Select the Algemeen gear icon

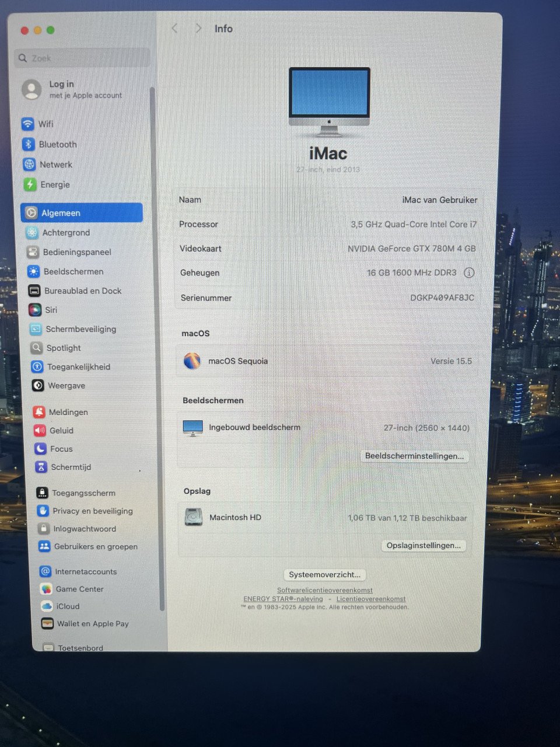click(x=32, y=213)
